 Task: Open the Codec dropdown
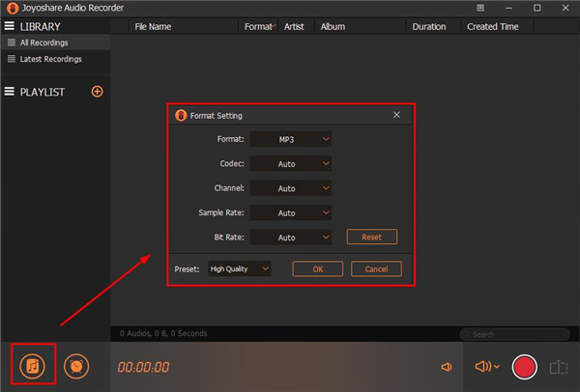point(291,164)
